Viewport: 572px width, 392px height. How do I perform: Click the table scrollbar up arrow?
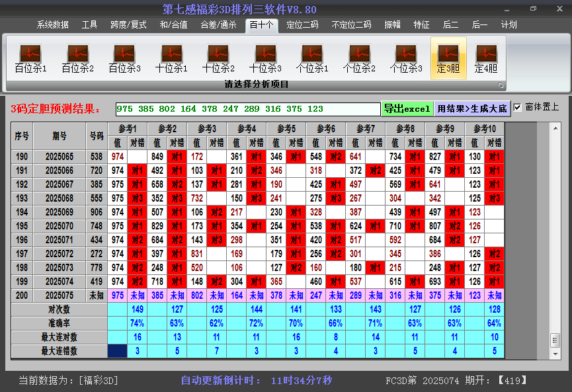555,128
